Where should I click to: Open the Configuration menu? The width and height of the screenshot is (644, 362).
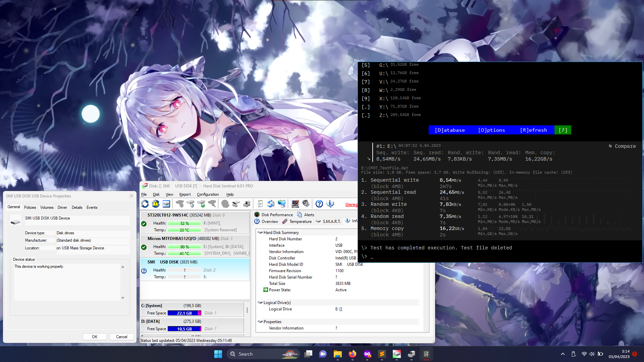[208, 194]
